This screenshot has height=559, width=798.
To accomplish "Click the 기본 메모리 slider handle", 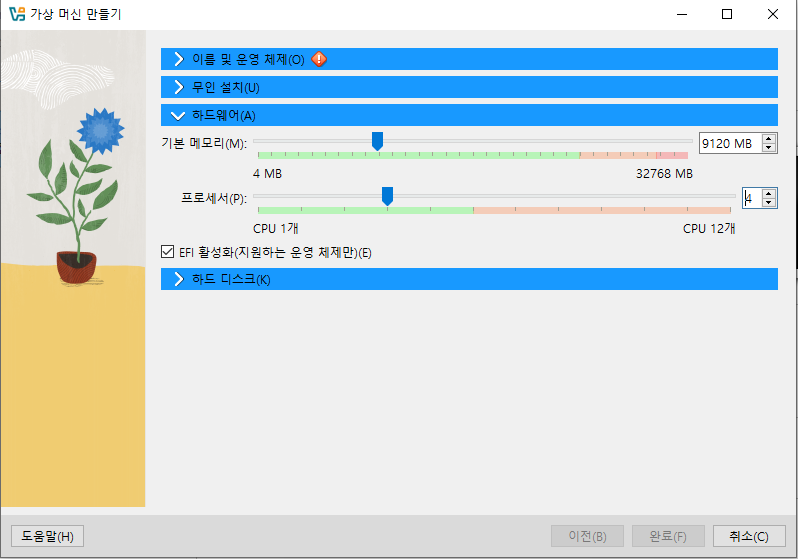I will tap(377, 142).
